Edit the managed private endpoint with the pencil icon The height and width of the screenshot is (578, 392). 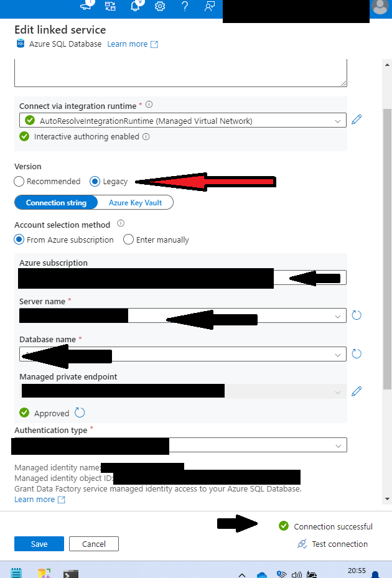(x=357, y=391)
